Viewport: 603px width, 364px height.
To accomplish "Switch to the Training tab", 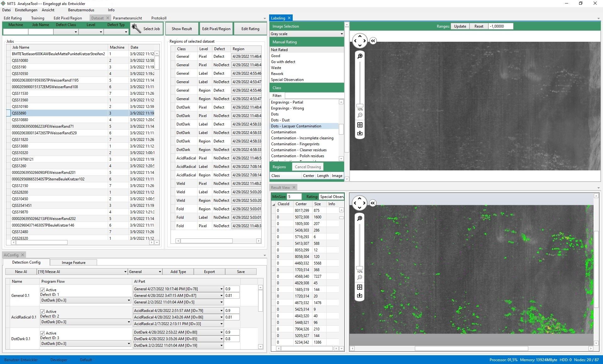I will point(38,18).
